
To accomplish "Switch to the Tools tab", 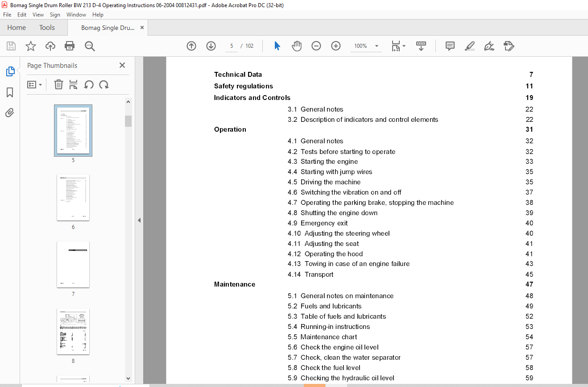I will (x=47, y=28).
